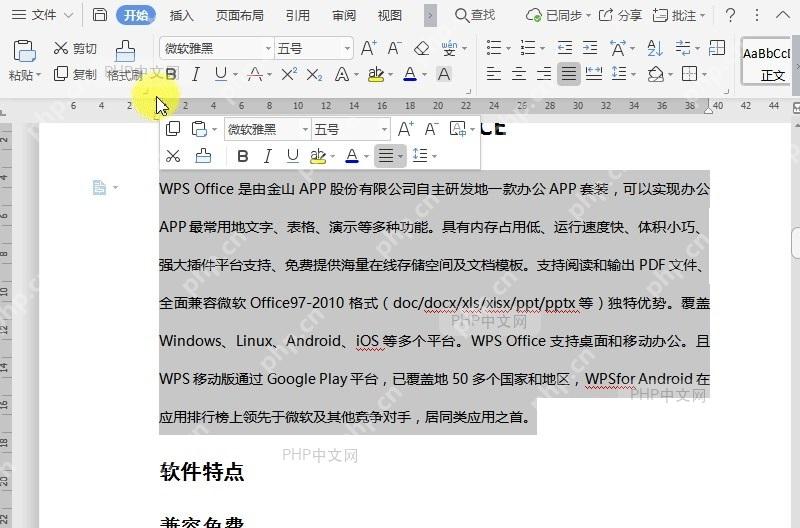The image size is (800, 528).
Task: Click the clear formatting eraser icon
Action: (421, 48)
